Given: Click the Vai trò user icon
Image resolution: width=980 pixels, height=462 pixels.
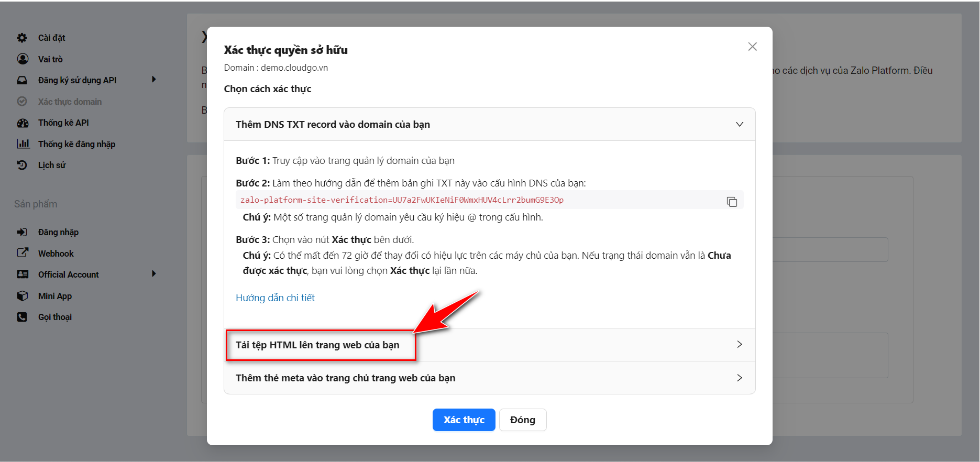Looking at the screenshot, I should click(x=23, y=59).
